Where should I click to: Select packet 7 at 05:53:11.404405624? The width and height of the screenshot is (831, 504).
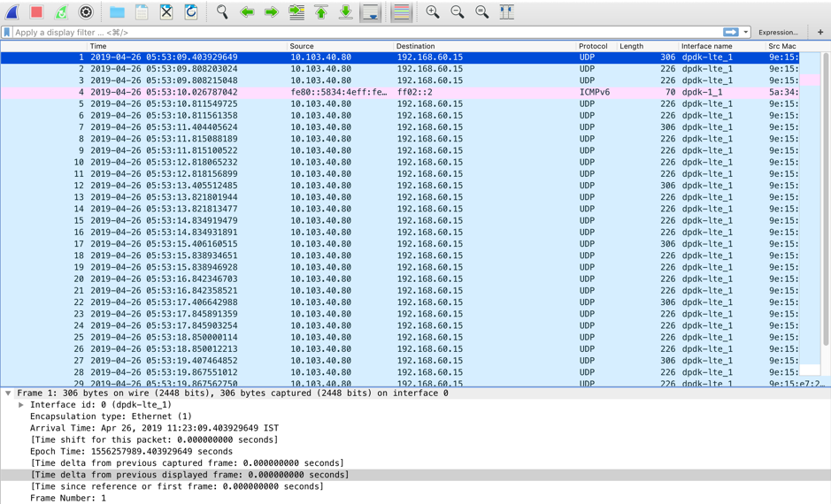(400, 127)
